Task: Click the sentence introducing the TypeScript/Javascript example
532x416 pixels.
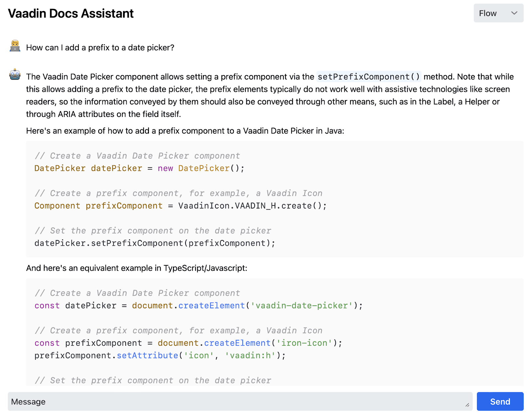Action: 137,268
